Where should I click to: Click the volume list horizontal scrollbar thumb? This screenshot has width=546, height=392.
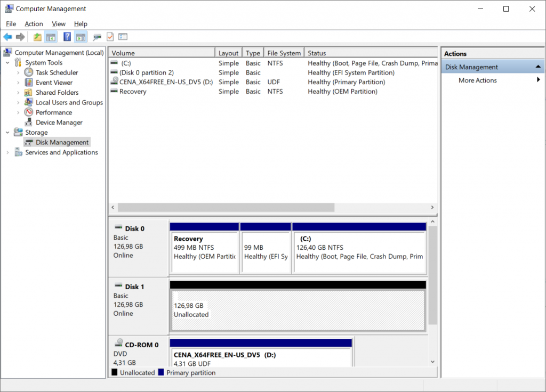[226, 207]
